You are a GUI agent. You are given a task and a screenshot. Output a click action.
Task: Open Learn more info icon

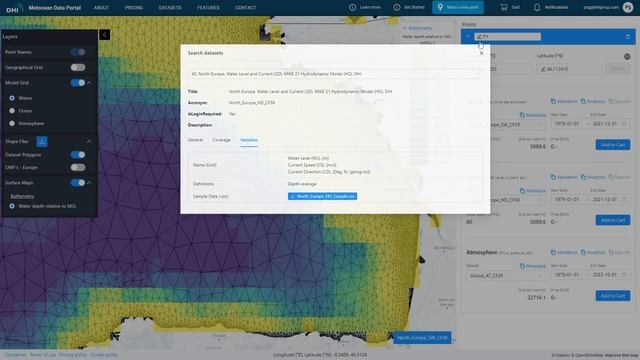click(353, 7)
